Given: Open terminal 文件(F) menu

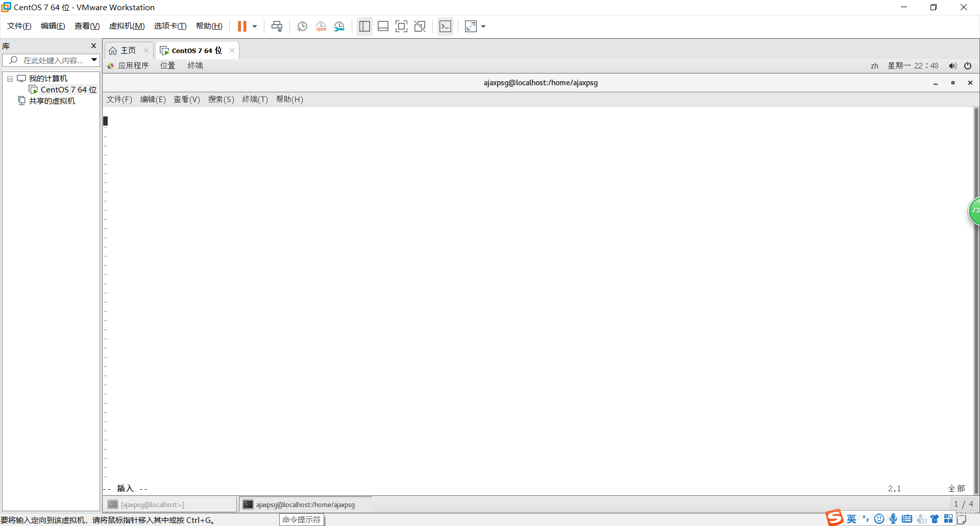Looking at the screenshot, I should pos(119,100).
